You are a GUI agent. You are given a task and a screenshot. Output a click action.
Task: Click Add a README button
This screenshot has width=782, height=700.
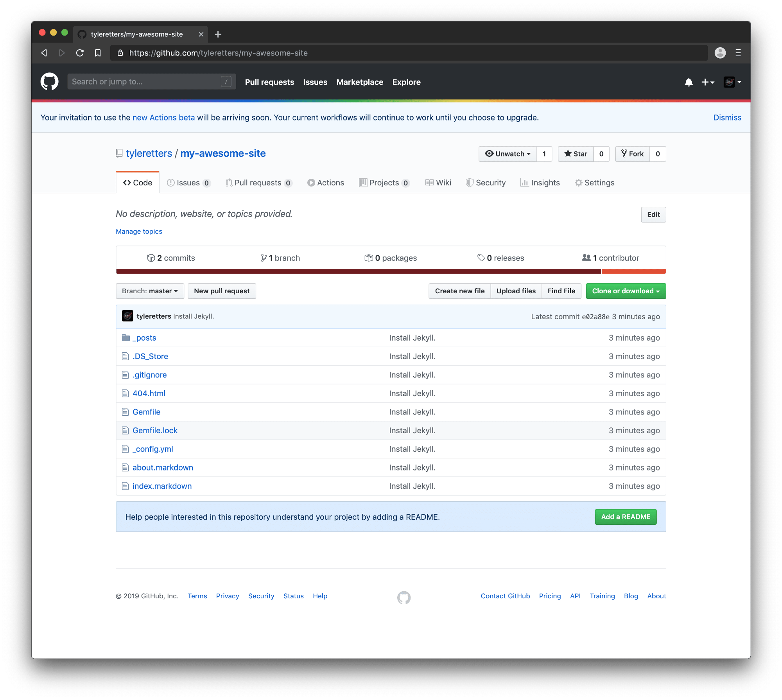tap(626, 517)
